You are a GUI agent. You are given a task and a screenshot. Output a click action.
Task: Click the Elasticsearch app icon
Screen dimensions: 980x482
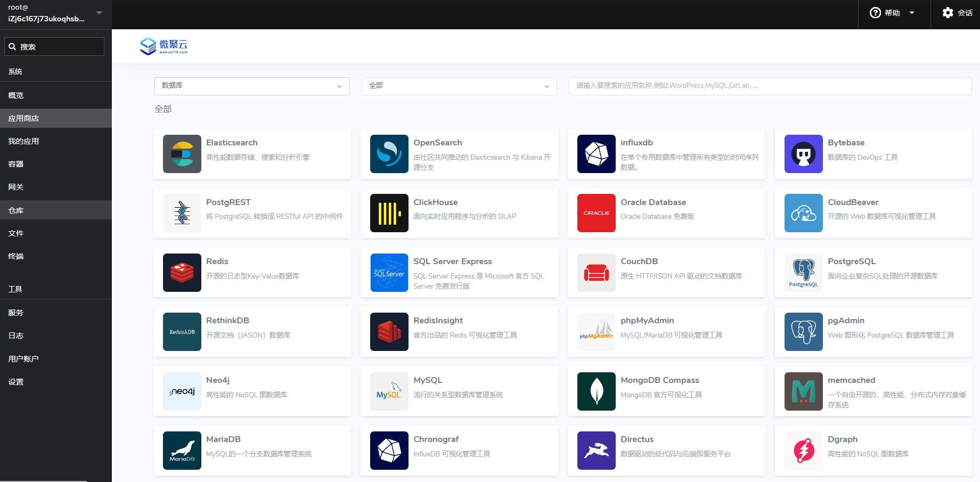pos(182,154)
